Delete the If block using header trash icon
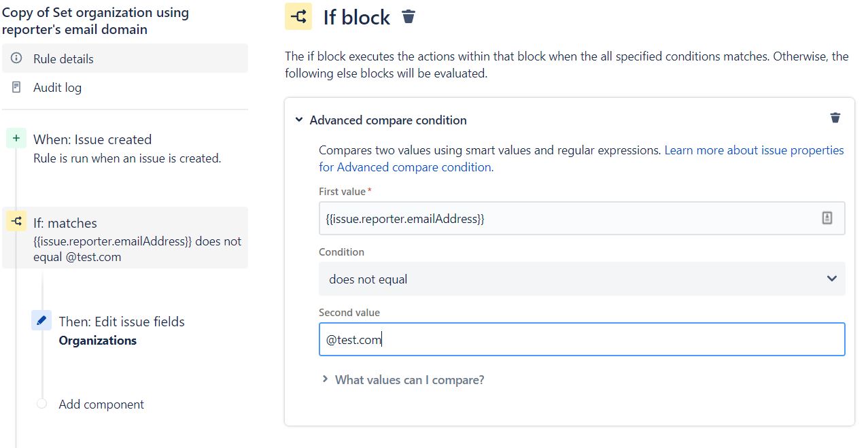 [409, 16]
